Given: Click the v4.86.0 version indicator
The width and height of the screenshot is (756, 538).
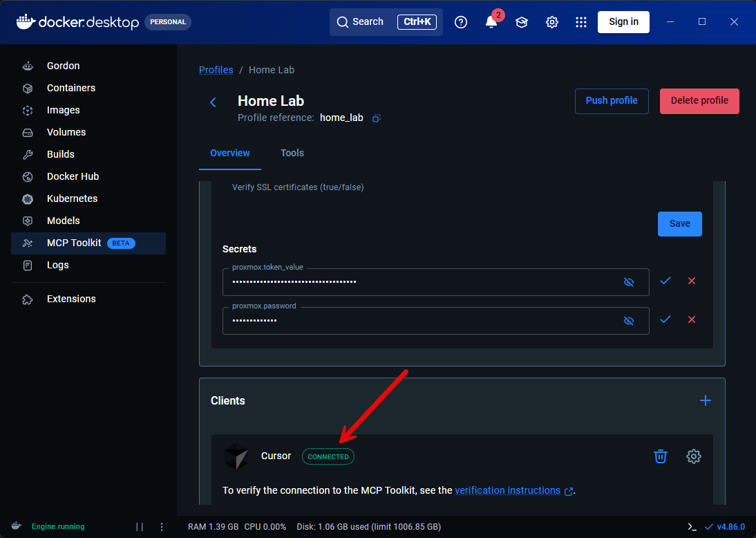Looking at the screenshot, I should click(725, 527).
